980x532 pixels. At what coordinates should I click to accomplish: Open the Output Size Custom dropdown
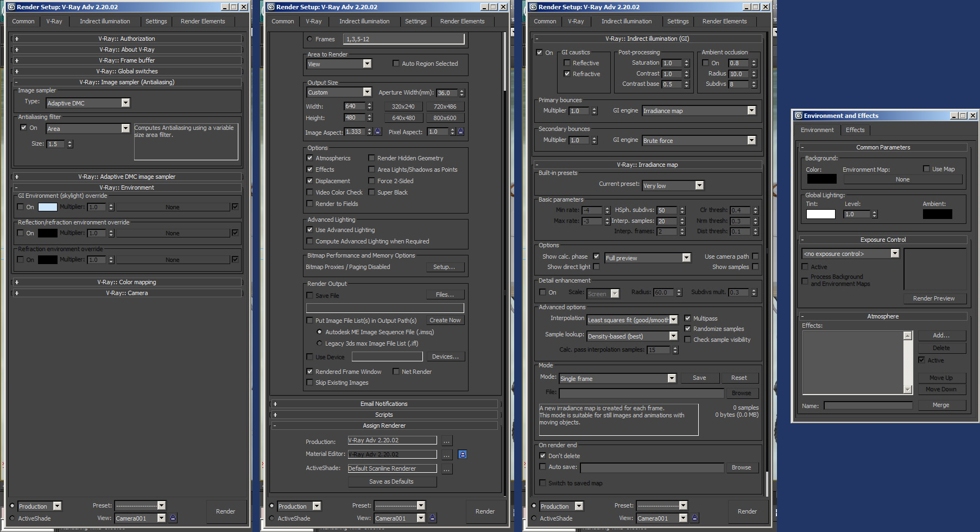[x=339, y=92]
